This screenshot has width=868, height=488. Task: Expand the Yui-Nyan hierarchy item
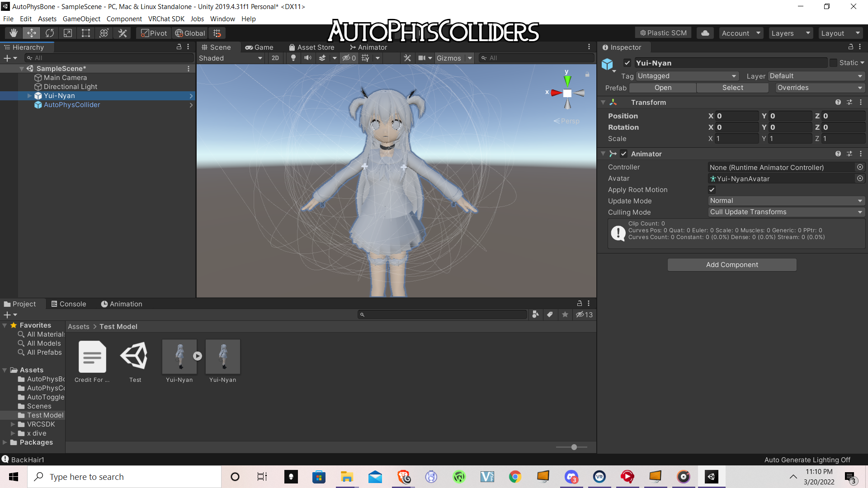[x=29, y=96]
